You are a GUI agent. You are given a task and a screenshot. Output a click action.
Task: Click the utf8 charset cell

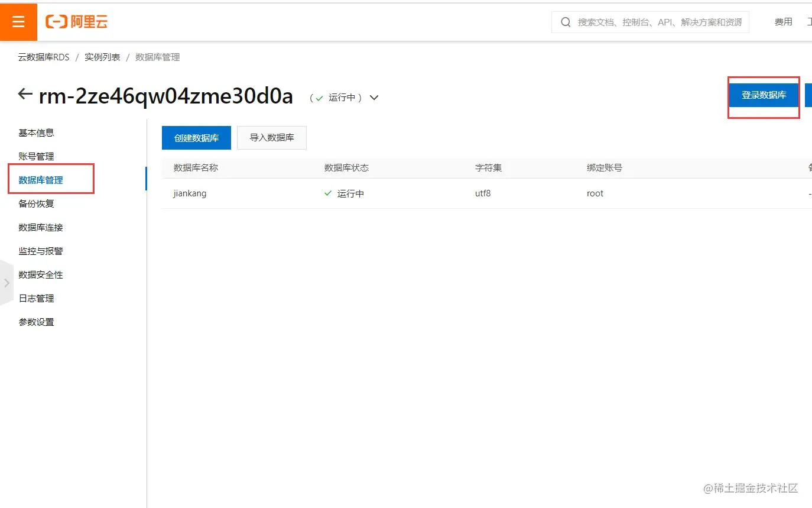(x=483, y=193)
